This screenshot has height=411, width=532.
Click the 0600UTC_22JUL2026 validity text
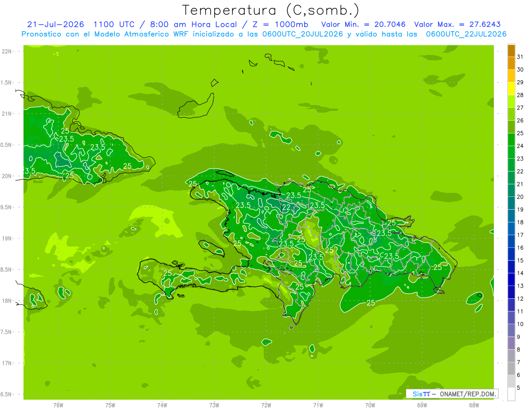[466, 34]
